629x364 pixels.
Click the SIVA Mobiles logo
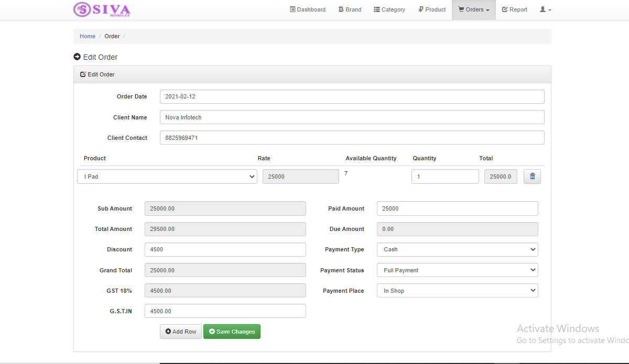102,9
